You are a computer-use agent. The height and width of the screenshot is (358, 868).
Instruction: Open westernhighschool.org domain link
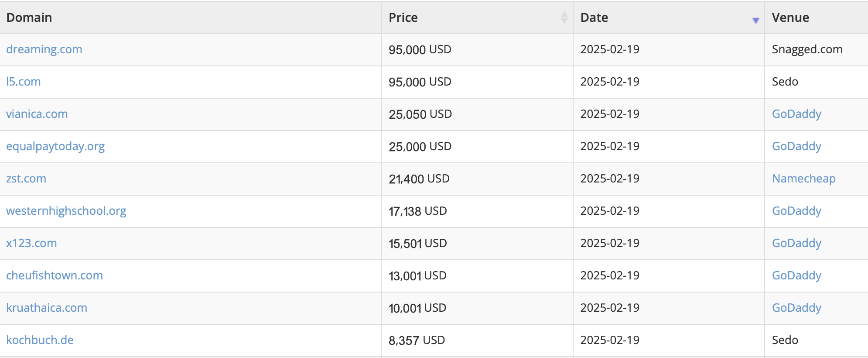(x=66, y=211)
